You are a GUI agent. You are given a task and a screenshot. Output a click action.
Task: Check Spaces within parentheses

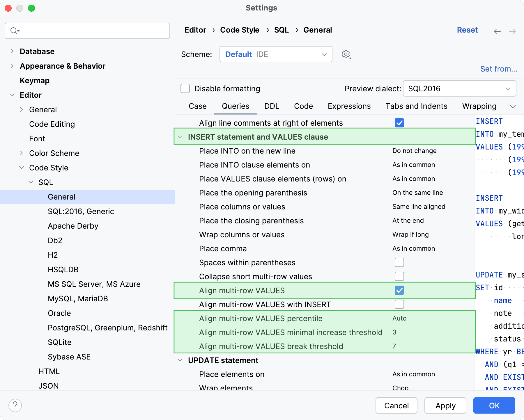[399, 262]
